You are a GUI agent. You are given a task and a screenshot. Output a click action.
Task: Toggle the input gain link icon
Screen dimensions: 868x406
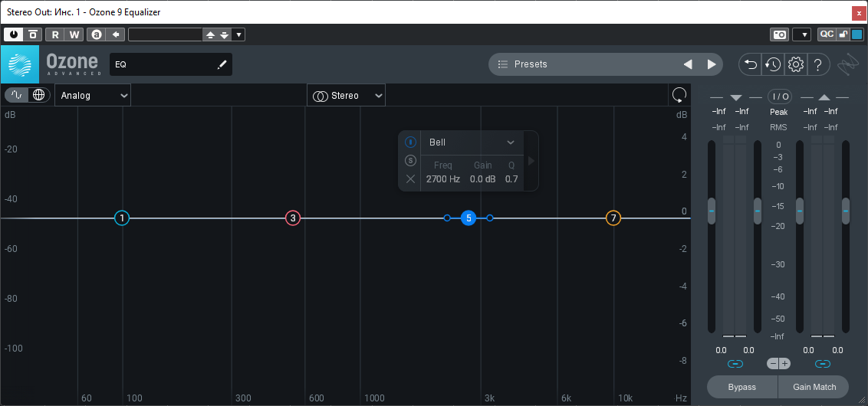coord(735,364)
